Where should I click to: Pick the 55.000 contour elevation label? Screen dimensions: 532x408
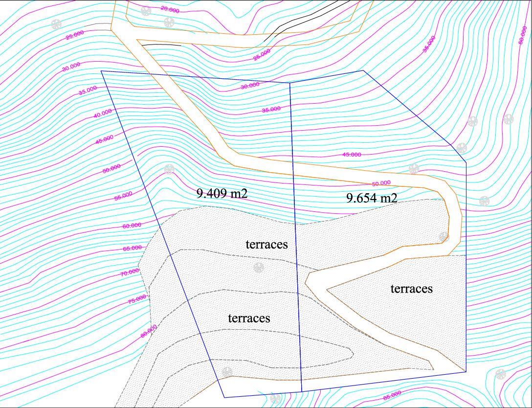point(123,196)
